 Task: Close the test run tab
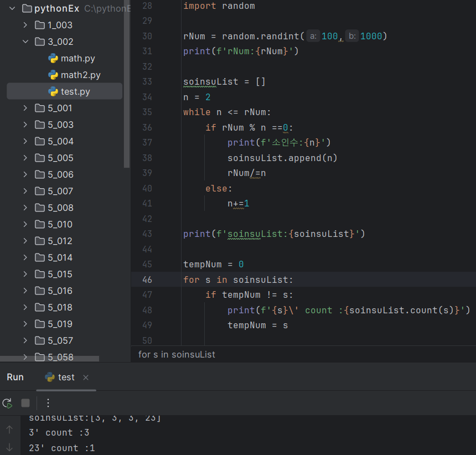(86, 378)
